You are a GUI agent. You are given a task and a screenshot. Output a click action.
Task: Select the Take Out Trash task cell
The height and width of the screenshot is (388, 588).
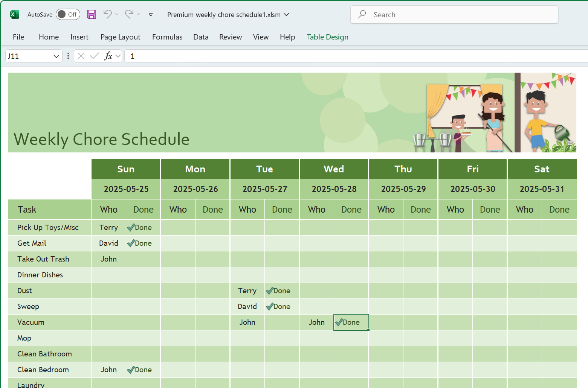(49, 259)
